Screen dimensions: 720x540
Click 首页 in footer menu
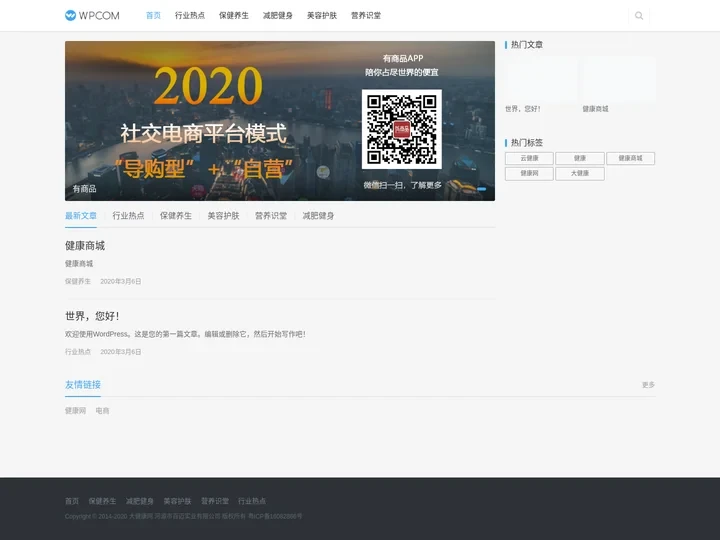[x=72, y=501]
